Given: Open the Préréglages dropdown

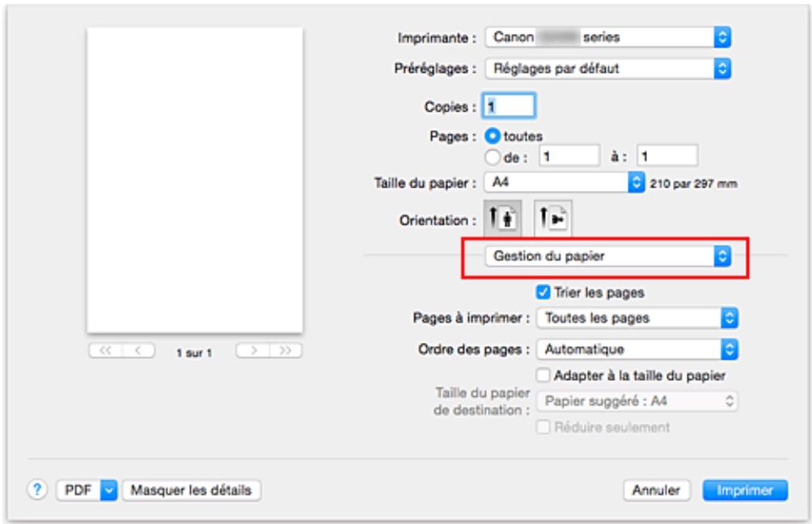Looking at the screenshot, I should (x=608, y=69).
